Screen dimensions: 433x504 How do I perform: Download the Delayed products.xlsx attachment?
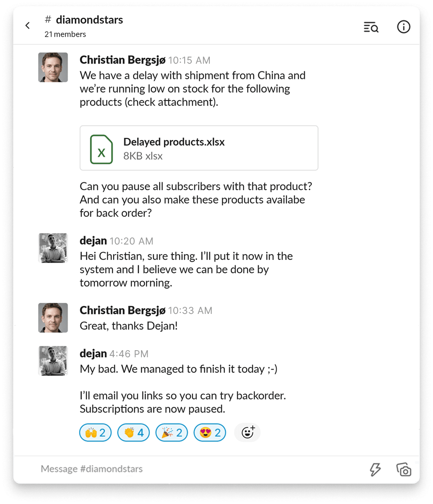[x=173, y=142]
